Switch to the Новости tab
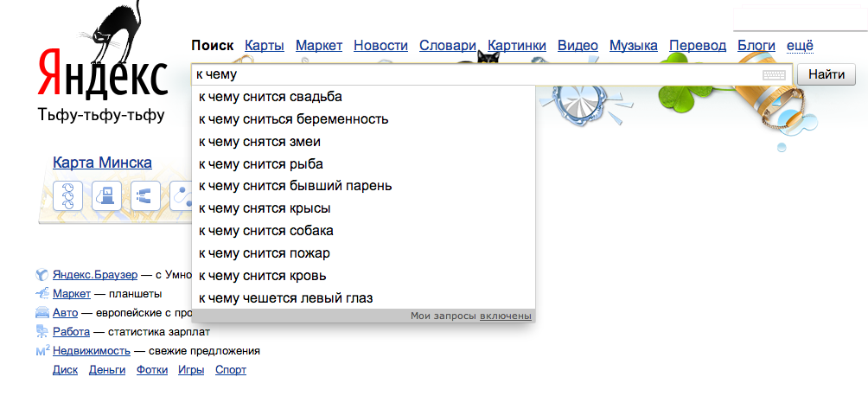 pyautogui.click(x=381, y=46)
